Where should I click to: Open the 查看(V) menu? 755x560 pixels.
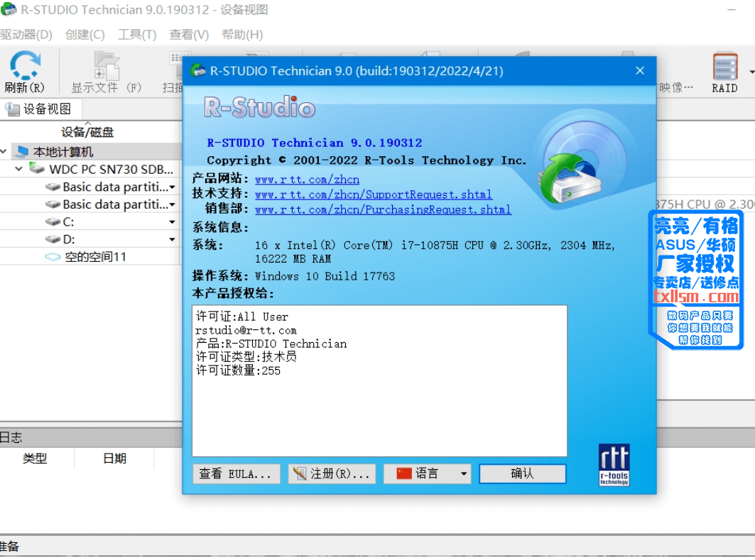point(189,35)
